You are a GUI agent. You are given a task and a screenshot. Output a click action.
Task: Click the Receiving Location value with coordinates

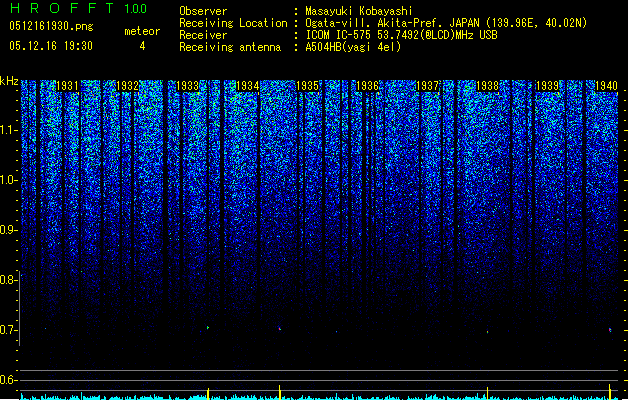coord(446,23)
